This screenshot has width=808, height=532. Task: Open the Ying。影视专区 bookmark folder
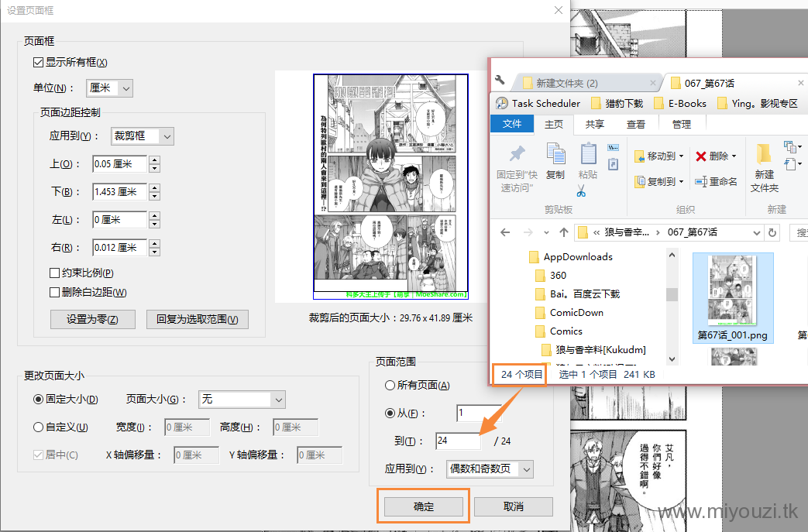(758, 104)
